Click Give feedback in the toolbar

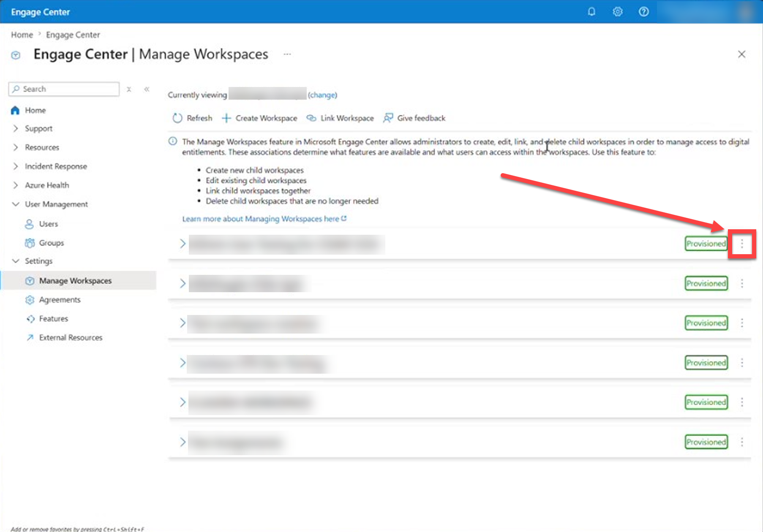point(414,118)
